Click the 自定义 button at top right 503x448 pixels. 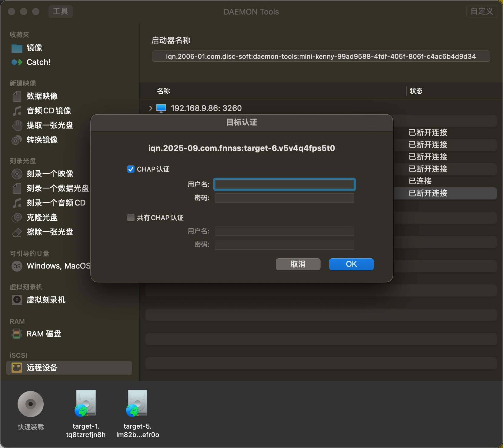coord(481,12)
